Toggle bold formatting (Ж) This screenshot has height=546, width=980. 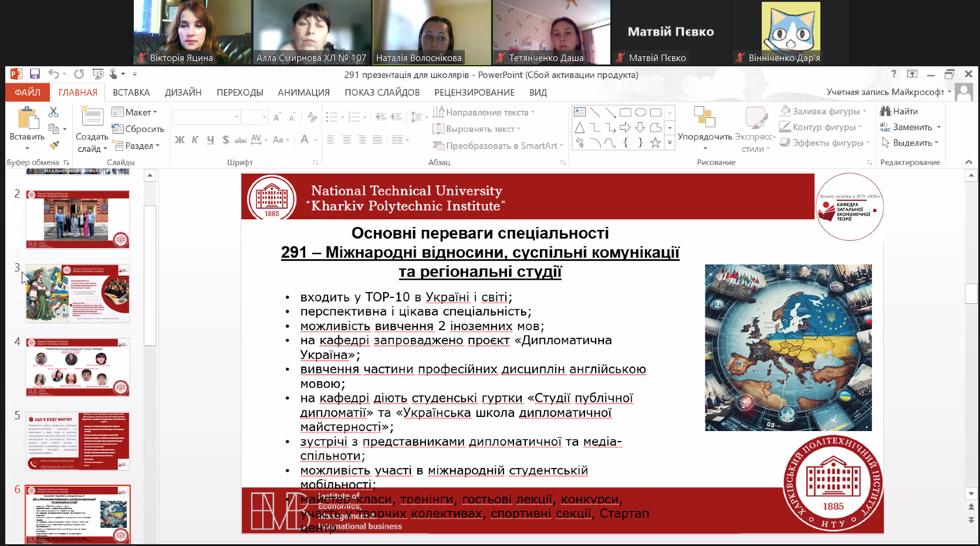tap(180, 140)
